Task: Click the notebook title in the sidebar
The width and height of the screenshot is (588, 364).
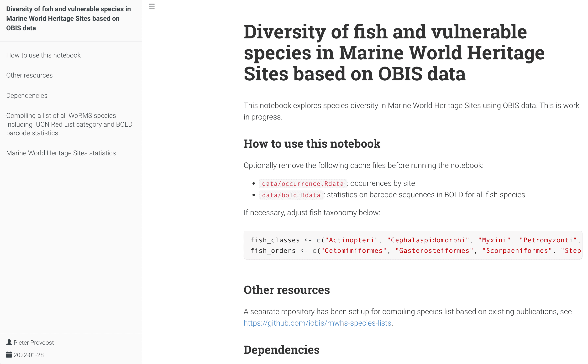Action: click(x=69, y=19)
